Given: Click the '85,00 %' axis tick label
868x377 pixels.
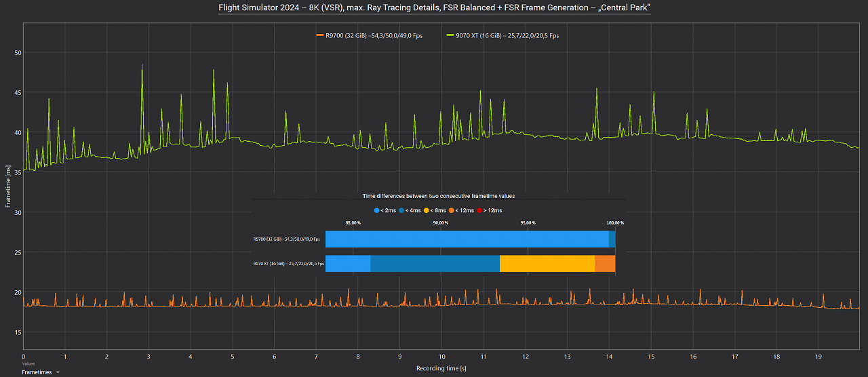Looking at the screenshot, I should click(353, 222).
